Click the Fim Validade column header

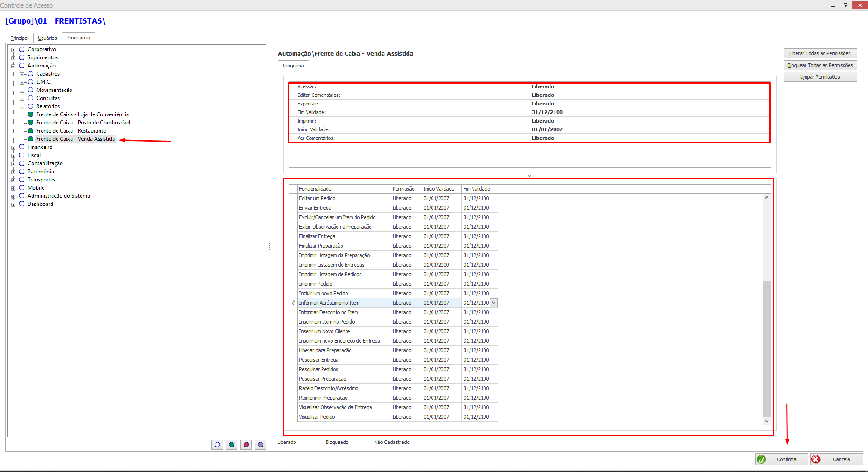coord(479,189)
